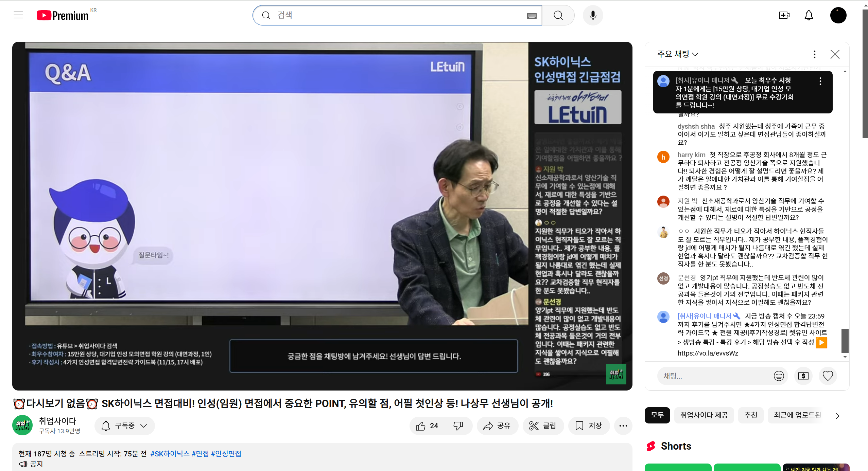Expand the 주요 채팅 dropdown
The width and height of the screenshot is (868, 471).
[678, 54]
